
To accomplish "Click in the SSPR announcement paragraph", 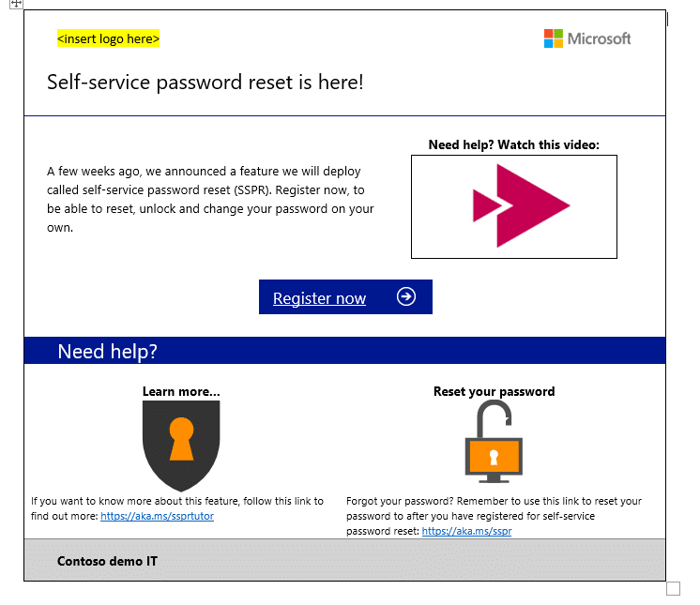I will tap(210, 199).
